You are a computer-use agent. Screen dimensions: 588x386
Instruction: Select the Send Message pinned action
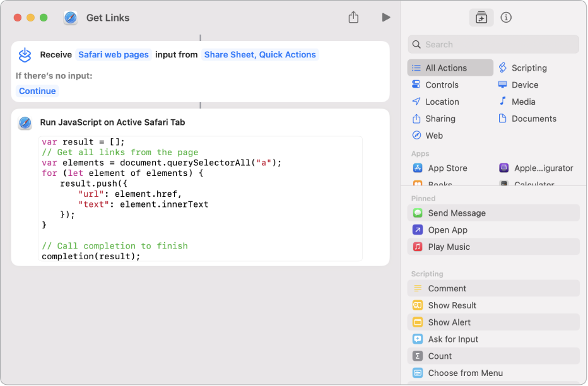(x=456, y=213)
